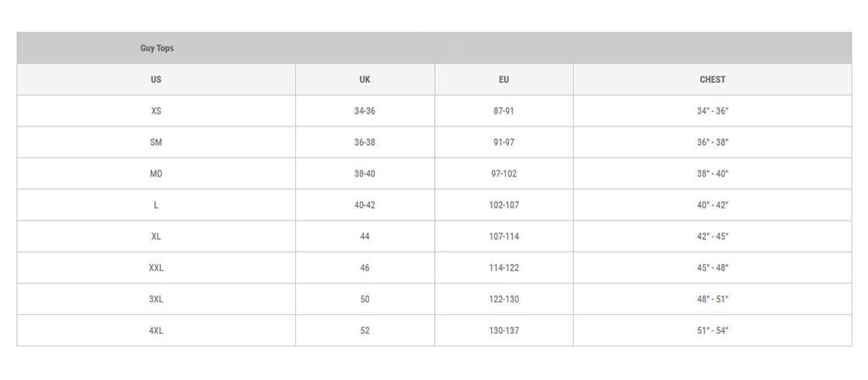Select the CHEST column header

point(712,79)
